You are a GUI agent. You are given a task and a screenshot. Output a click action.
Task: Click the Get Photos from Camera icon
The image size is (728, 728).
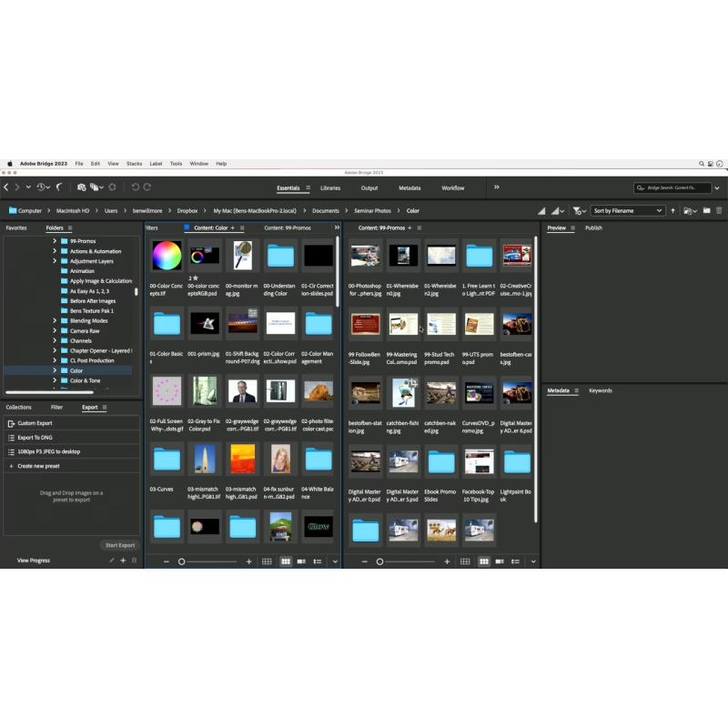point(81,187)
